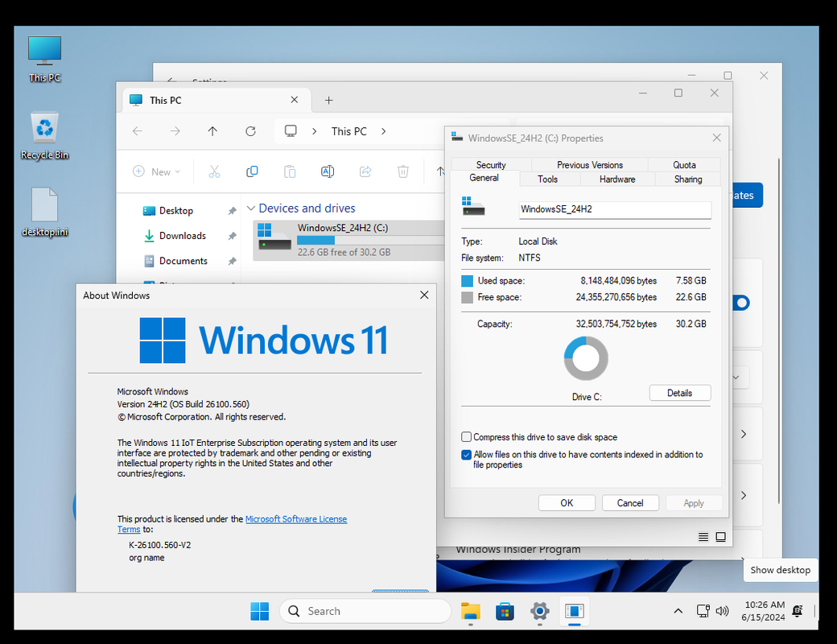Open the Security tab
The height and width of the screenshot is (644, 837).
click(491, 165)
